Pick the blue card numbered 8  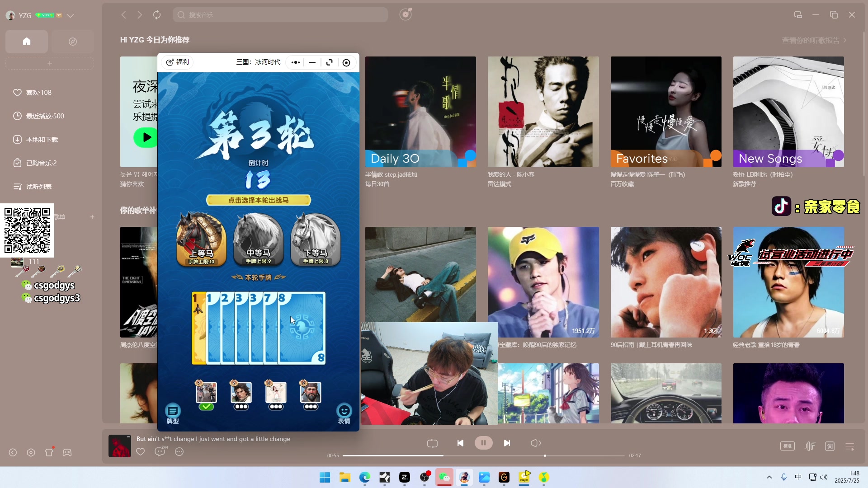[302, 328]
